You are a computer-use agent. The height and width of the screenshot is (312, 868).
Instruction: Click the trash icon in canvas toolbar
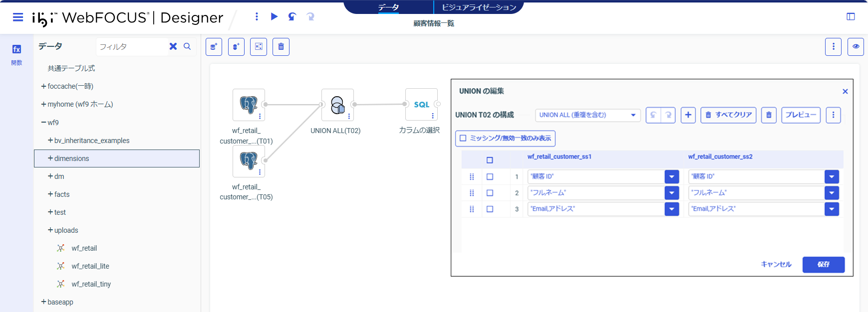tap(281, 47)
